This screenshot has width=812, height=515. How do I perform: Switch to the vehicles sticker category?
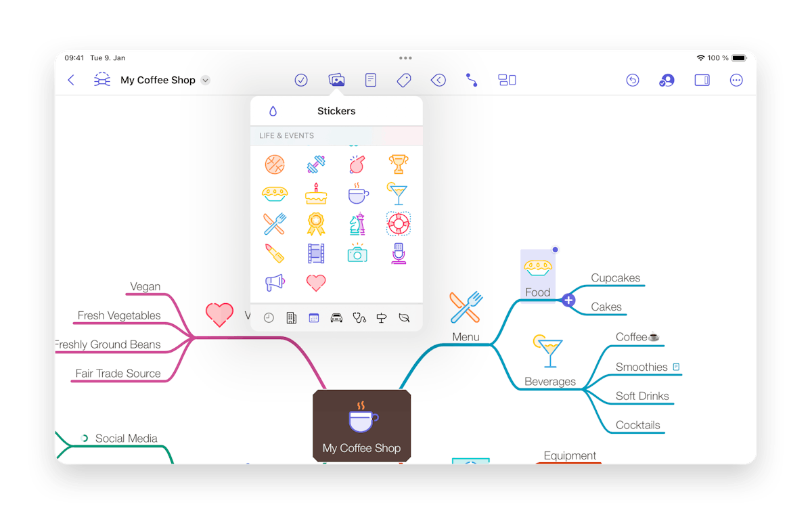[336, 317]
